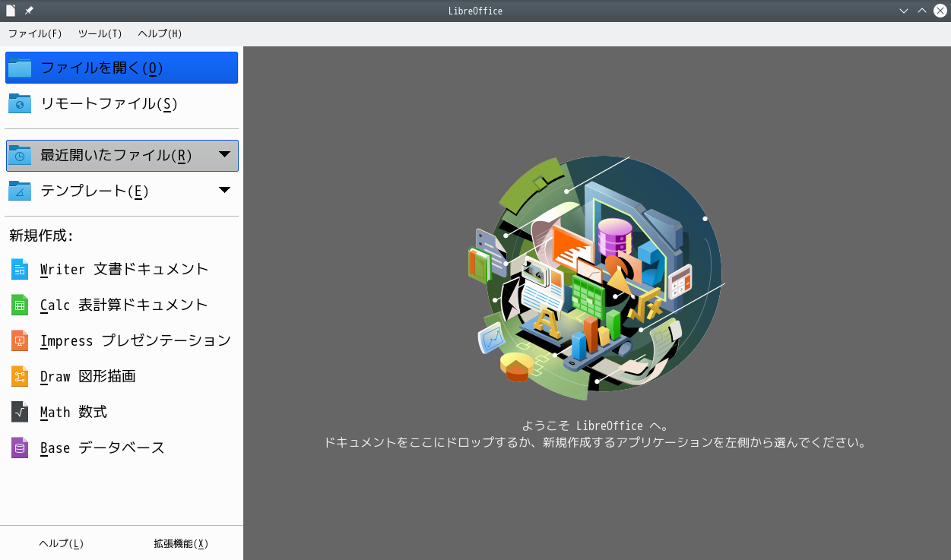Create a new Math 数式

(x=122, y=412)
